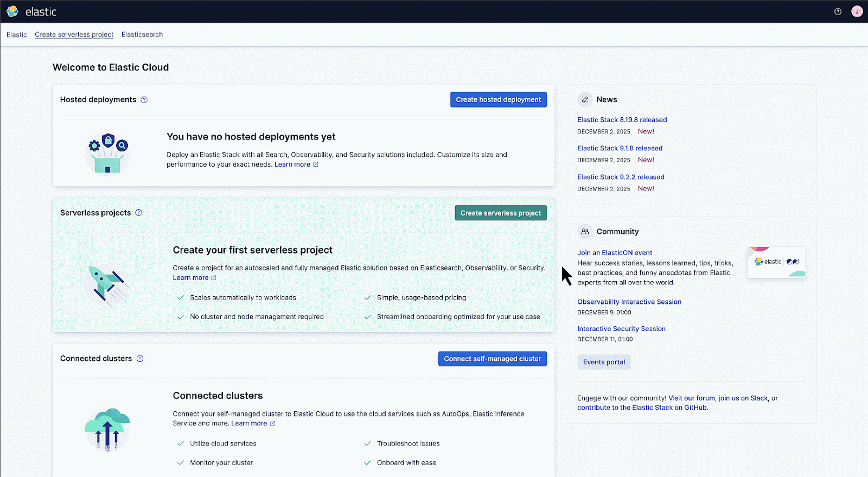The height and width of the screenshot is (477, 868).
Task: Click external link icon after hosted Learn more
Action: (316, 164)
